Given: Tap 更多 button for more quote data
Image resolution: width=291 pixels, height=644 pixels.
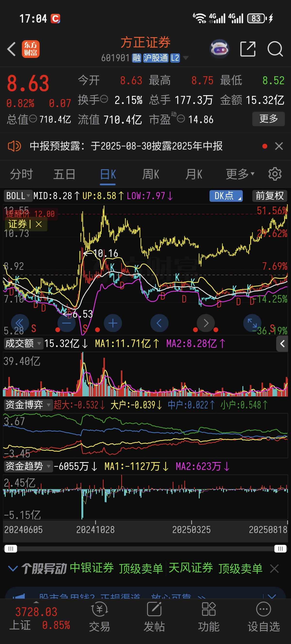Looking at the screenshot, I should 268,119.
